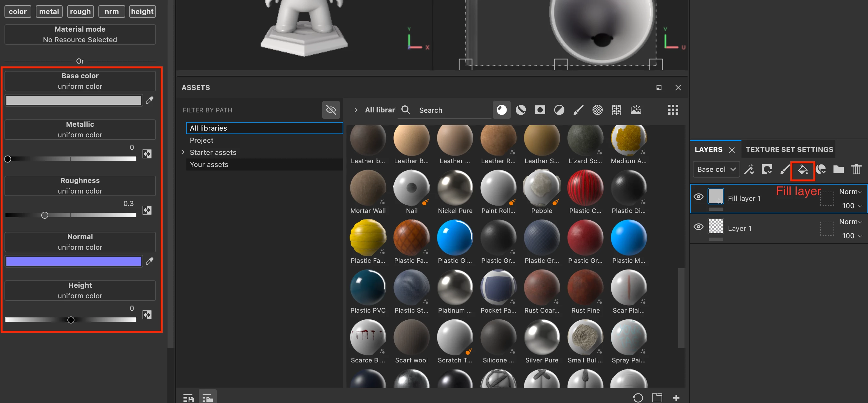
Task: Switch assets grid view size icon
Action: point(673,110)
